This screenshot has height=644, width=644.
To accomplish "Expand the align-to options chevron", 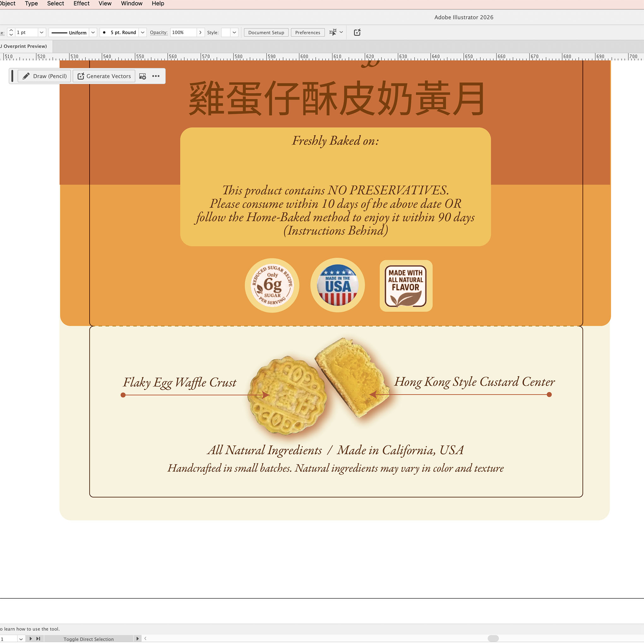I will pos(341,32).
